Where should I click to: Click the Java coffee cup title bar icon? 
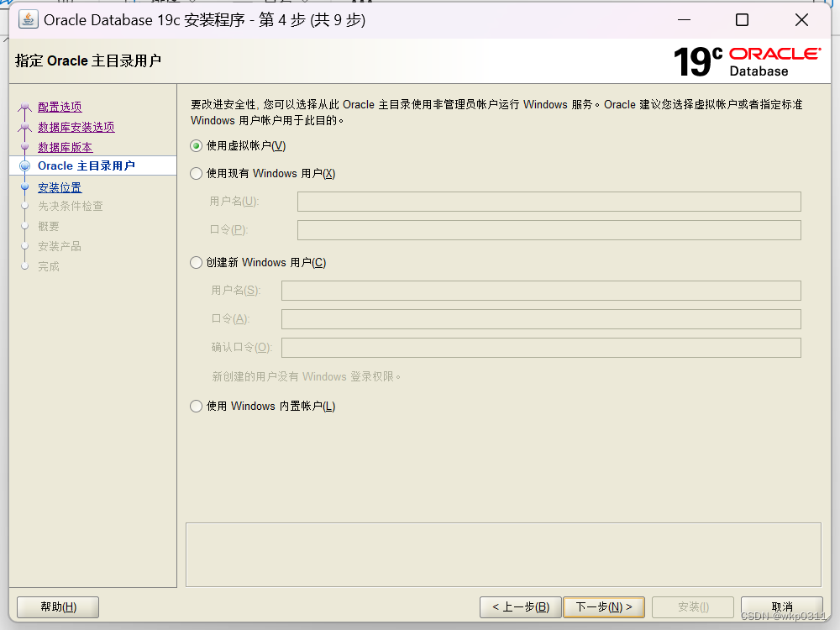pos(29,19)
